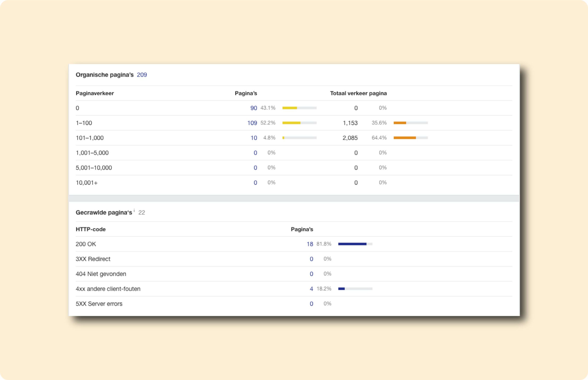588x380 pixels.
Task: Click the 101–1,000 traffic range label
Action: coord(90,138)
